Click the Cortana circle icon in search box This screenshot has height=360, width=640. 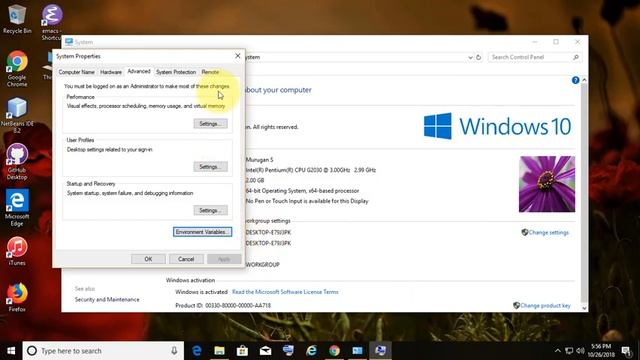coord(32,351)
